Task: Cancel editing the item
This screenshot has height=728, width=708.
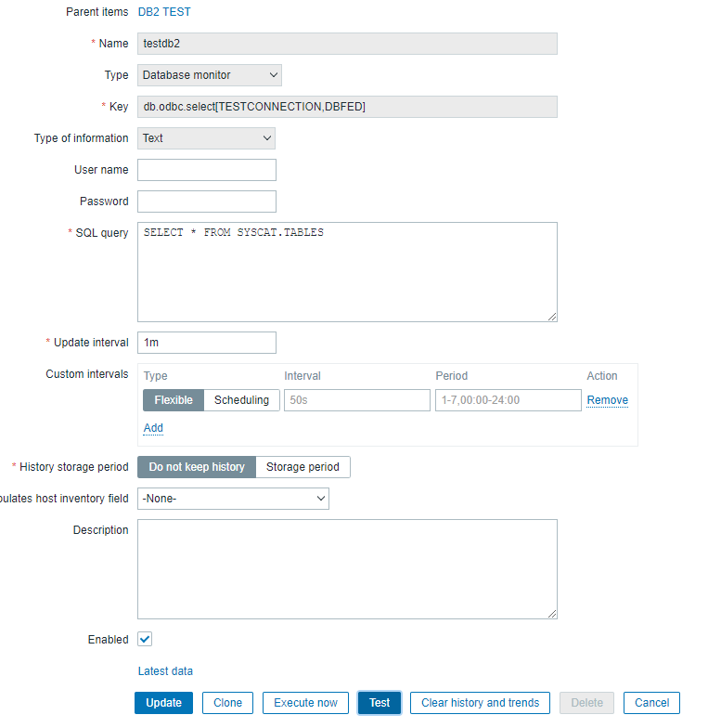Action: [x=651, y=703]
